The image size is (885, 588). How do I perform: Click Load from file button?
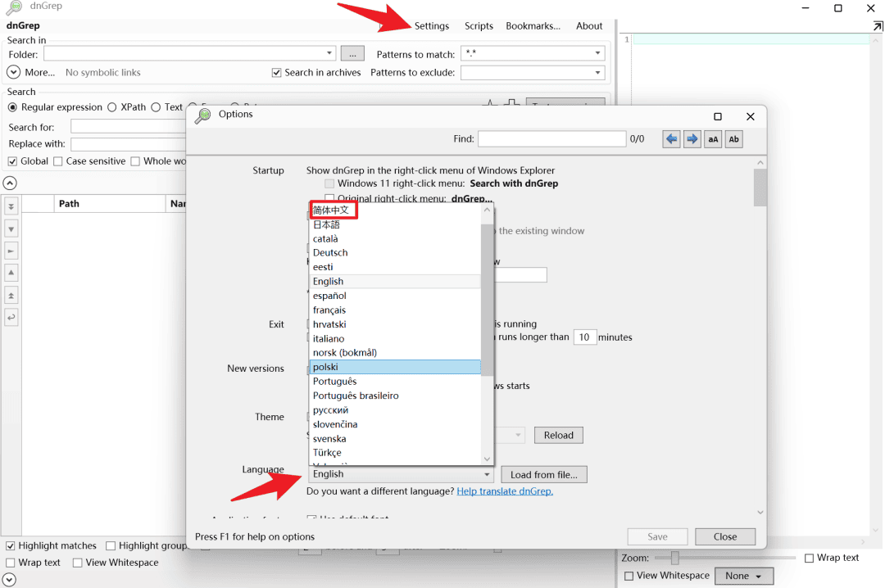pyautogui.click(x=543, y=474)
